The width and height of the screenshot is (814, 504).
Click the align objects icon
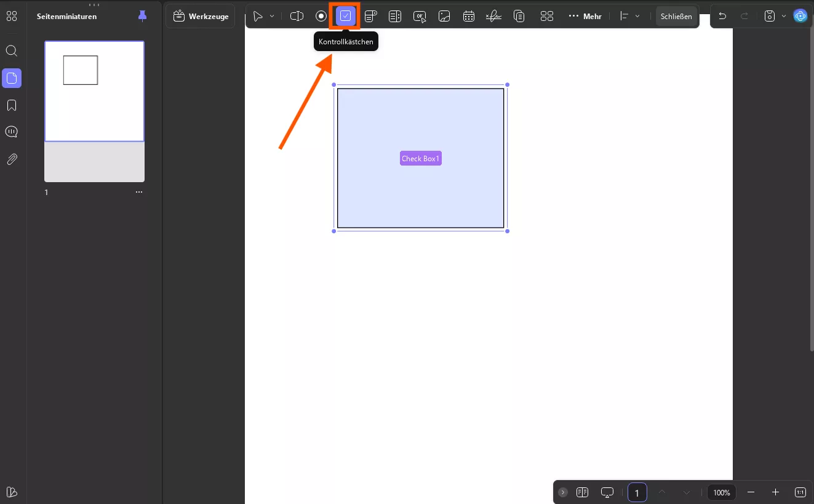[624, 17]
